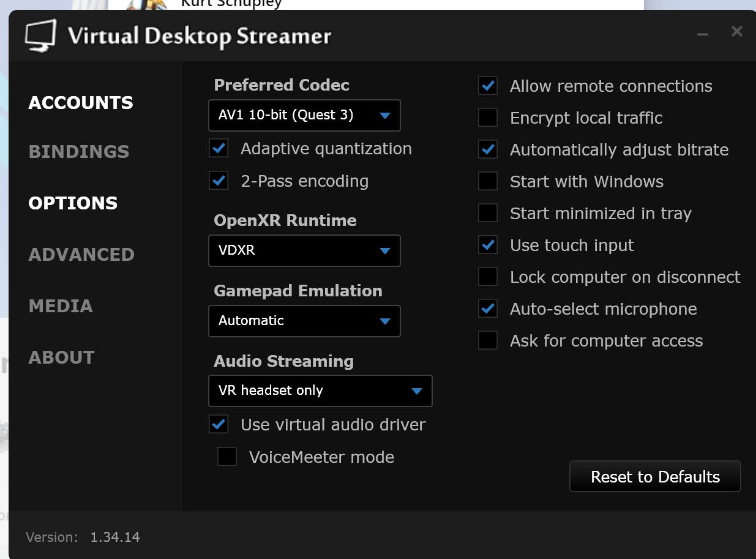Toggle Automatically adjust bitrate
This screenshot has width=756, height=559.
coord(488,149)
